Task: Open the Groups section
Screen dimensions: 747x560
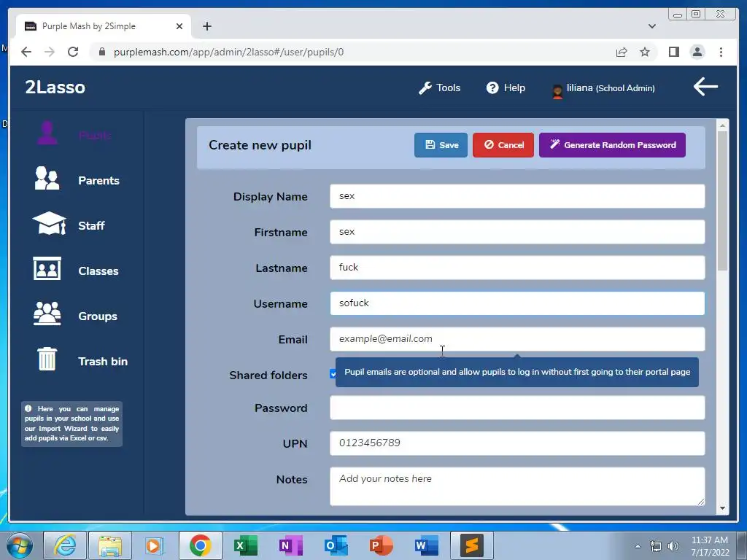Action: coord(75,315)
